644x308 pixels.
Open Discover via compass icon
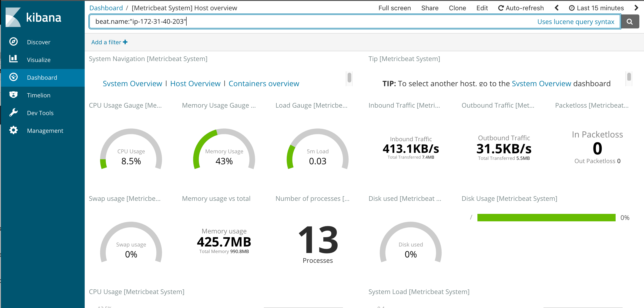13,41
